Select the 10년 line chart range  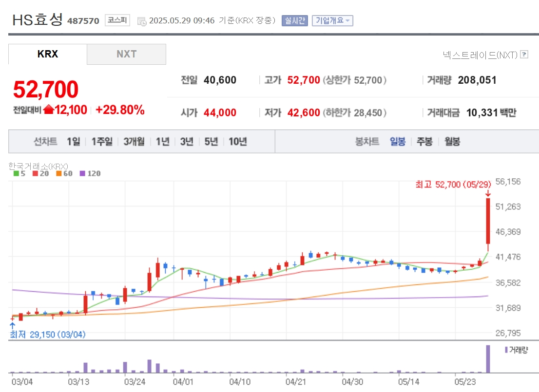point(238,142)
